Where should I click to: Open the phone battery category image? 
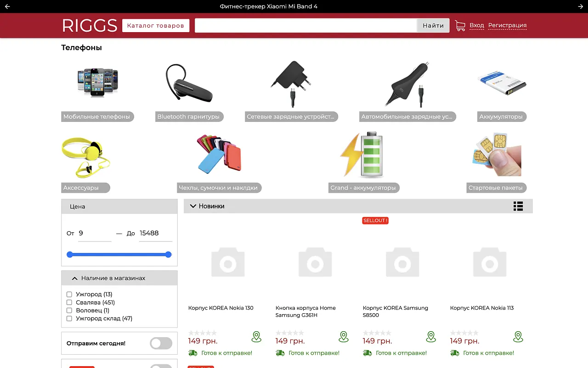[x=502, y=83]
